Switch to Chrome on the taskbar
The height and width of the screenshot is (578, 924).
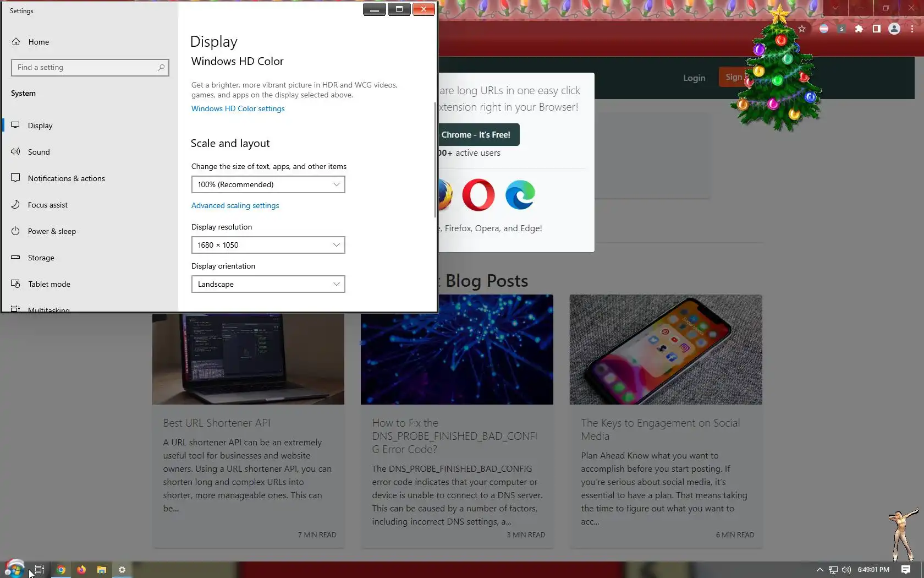click(x=61, y=570)
